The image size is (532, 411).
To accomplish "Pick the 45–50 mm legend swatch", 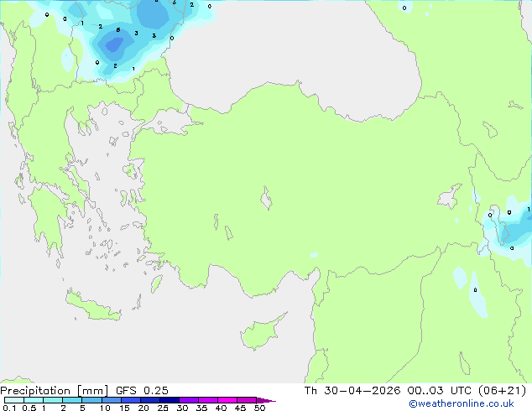I will click(247, 400).
